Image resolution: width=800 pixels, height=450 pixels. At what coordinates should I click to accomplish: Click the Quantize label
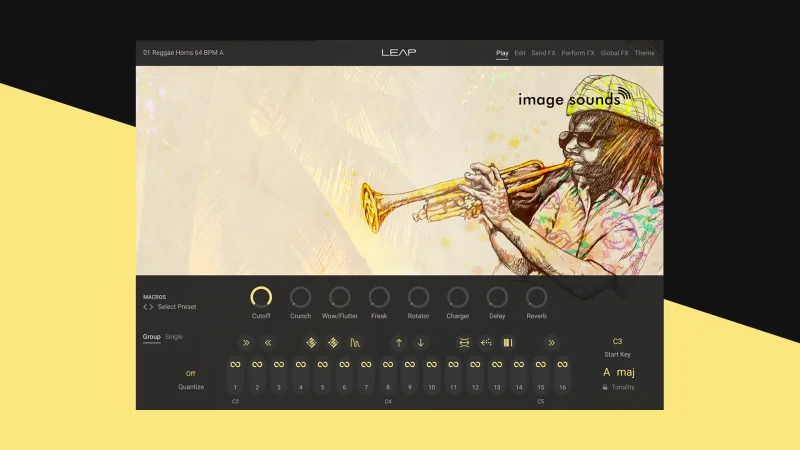(191, 387)
